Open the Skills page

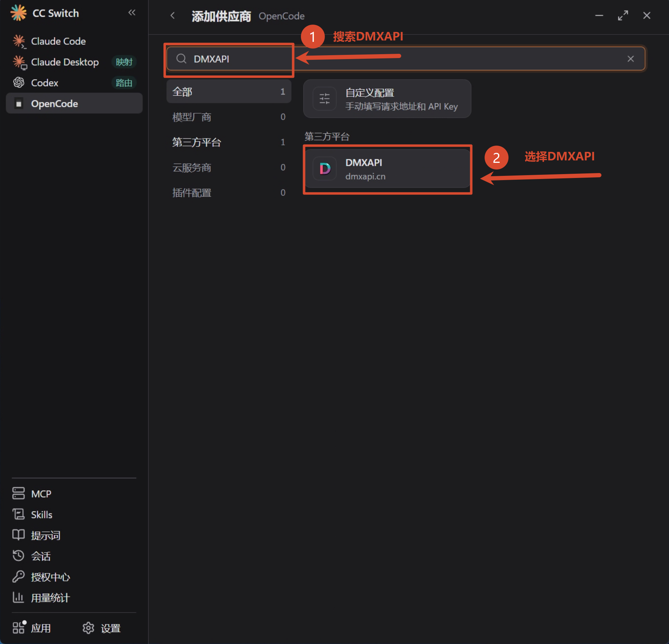pyautogui.click(x=74, y=514)
